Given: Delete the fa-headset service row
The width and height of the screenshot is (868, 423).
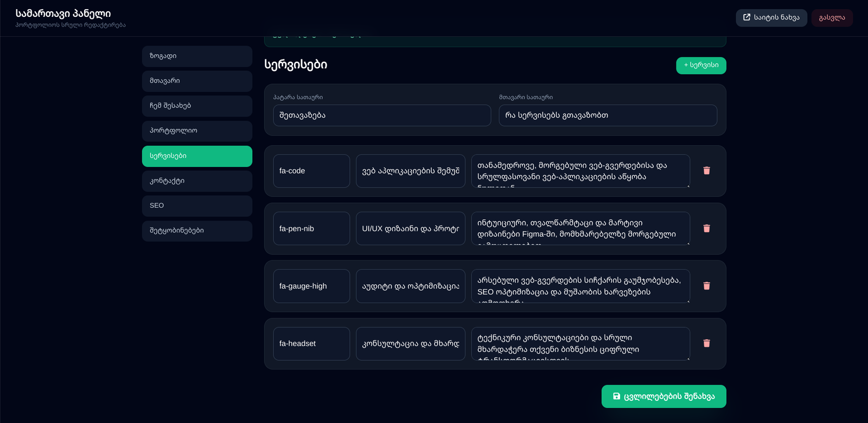Looking at the screenshot, I should coord(706,343).
